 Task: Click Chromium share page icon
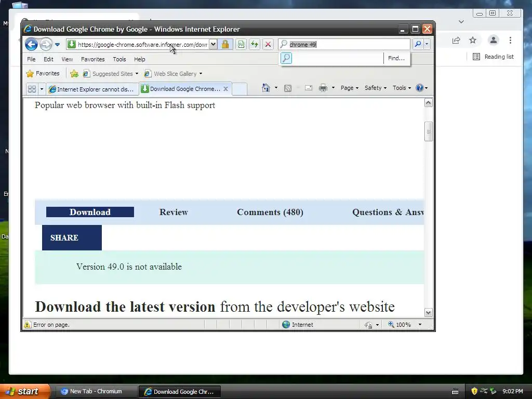click(x=456, y=41)
